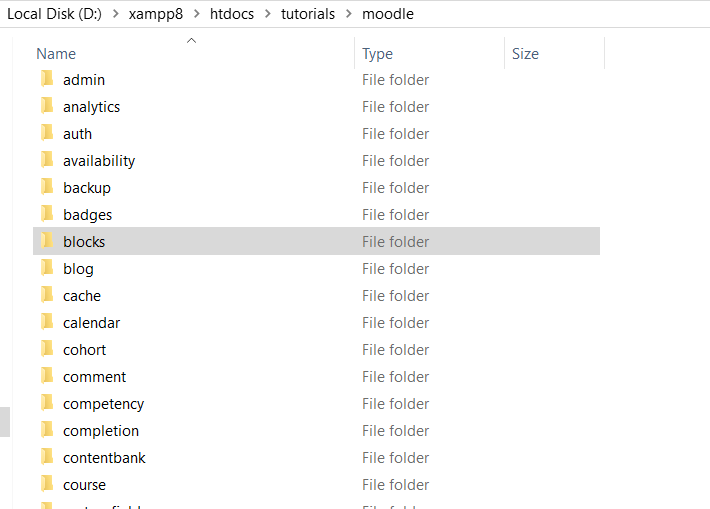Navigate to xampp8 in breadcrumb path
Image resolution: width=710 pixels, height=509 pixels.
[156, 14]
